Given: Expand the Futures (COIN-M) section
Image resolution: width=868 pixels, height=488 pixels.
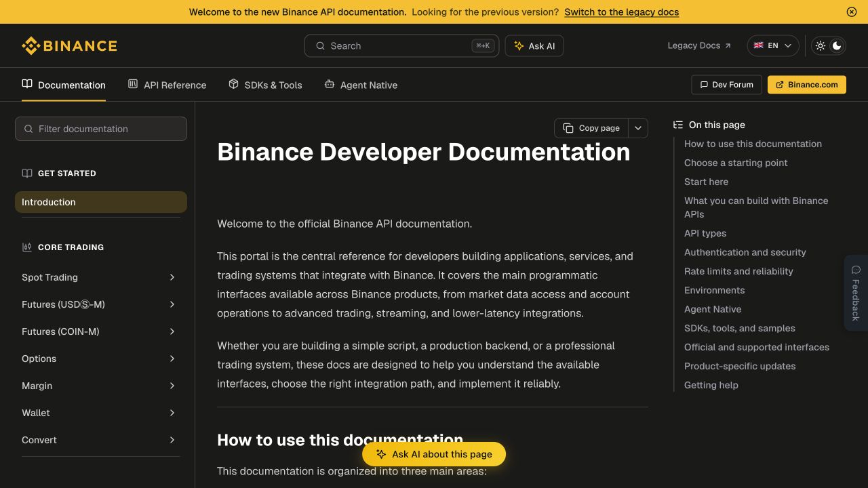Looking at the screenshot, I should click(x=172, y=331).
